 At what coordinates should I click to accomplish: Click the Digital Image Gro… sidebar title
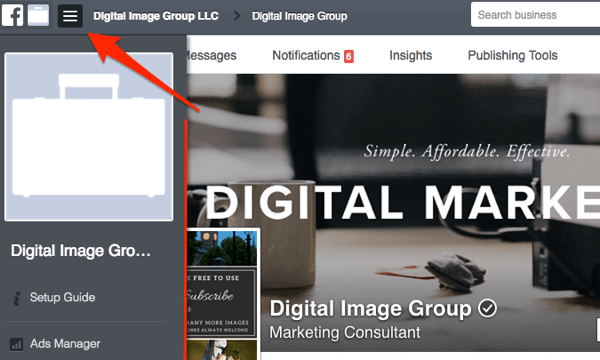81,251
